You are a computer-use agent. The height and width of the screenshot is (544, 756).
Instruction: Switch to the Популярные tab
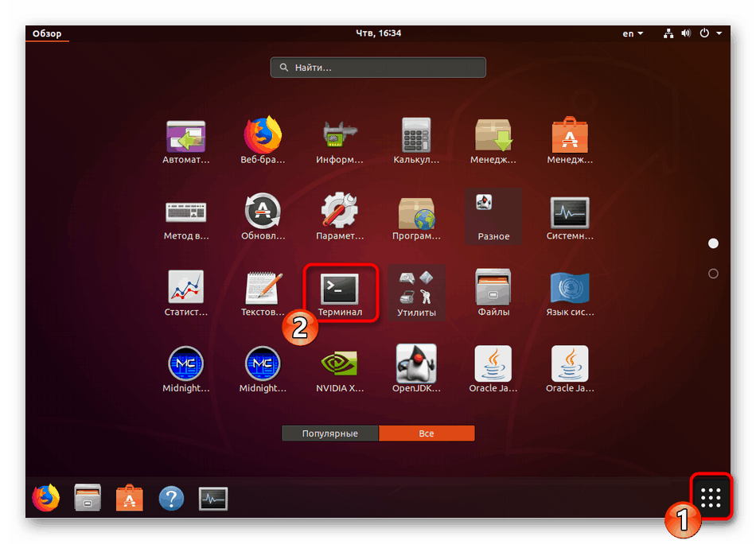tap(329, 433)
